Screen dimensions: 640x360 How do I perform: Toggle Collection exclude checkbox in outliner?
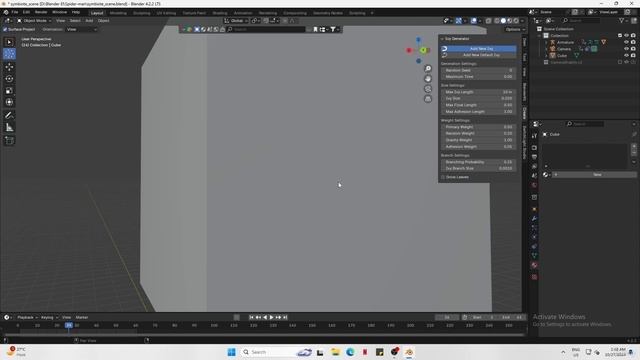(x=620, y=36)
